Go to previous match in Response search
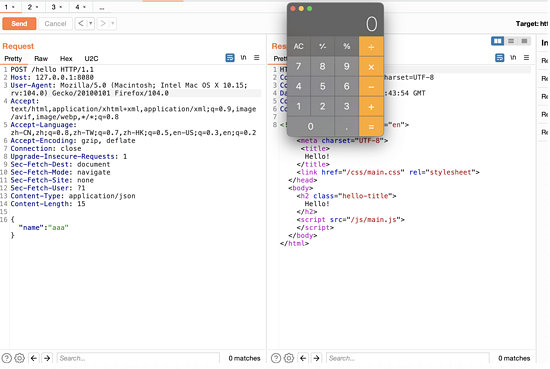This screenshot has width=550, height=369. click(303, 358)
